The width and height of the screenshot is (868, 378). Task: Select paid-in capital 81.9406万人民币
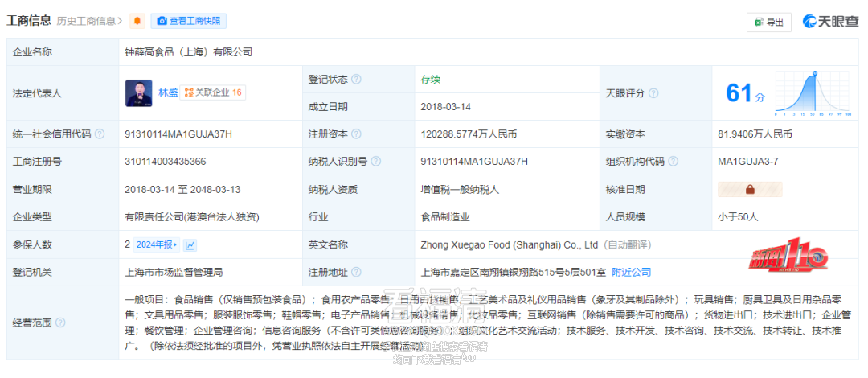pyautogui.click(x=755, y=134)
